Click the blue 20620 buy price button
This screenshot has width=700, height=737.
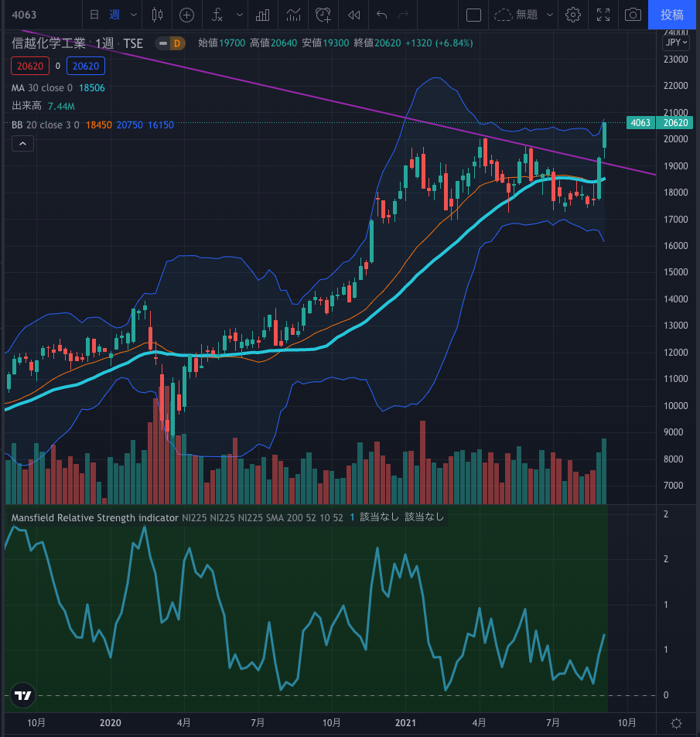pos(86,66)
